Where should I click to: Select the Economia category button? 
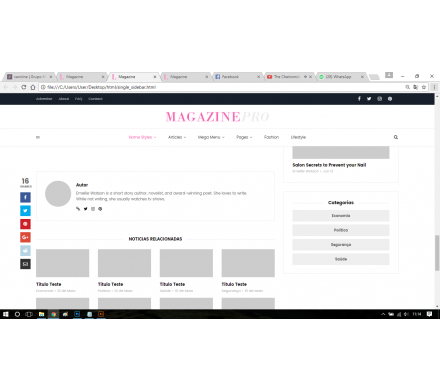[341, 216]
